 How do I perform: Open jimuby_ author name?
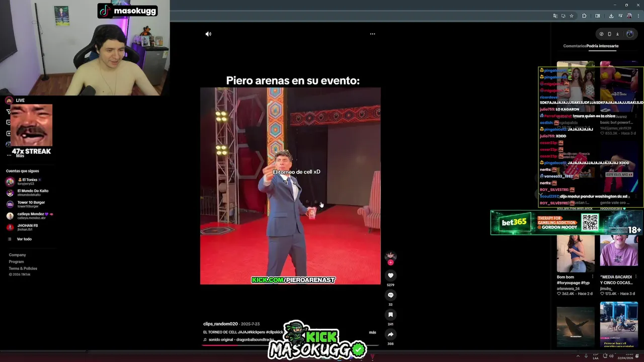(x=606, y=289)
